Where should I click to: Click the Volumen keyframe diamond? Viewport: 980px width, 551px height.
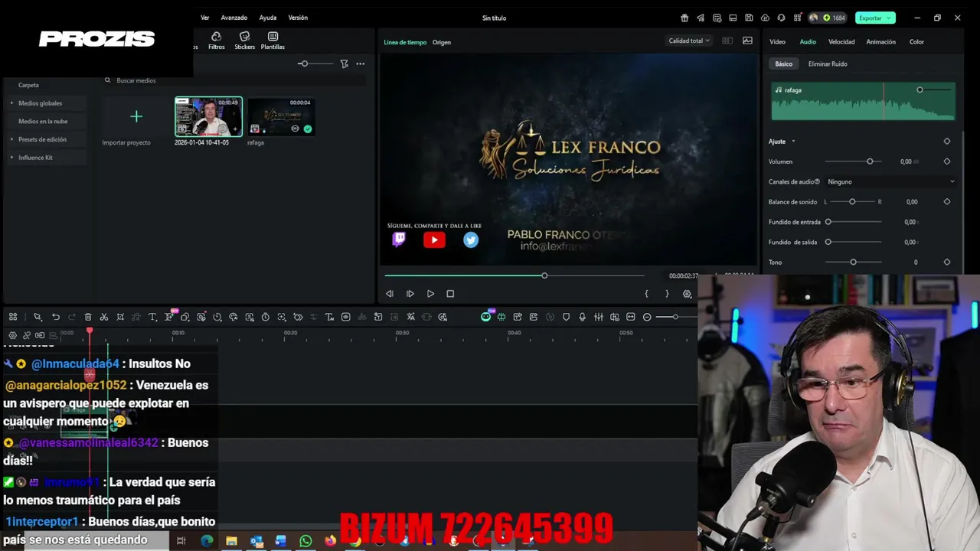pos(947,161)
